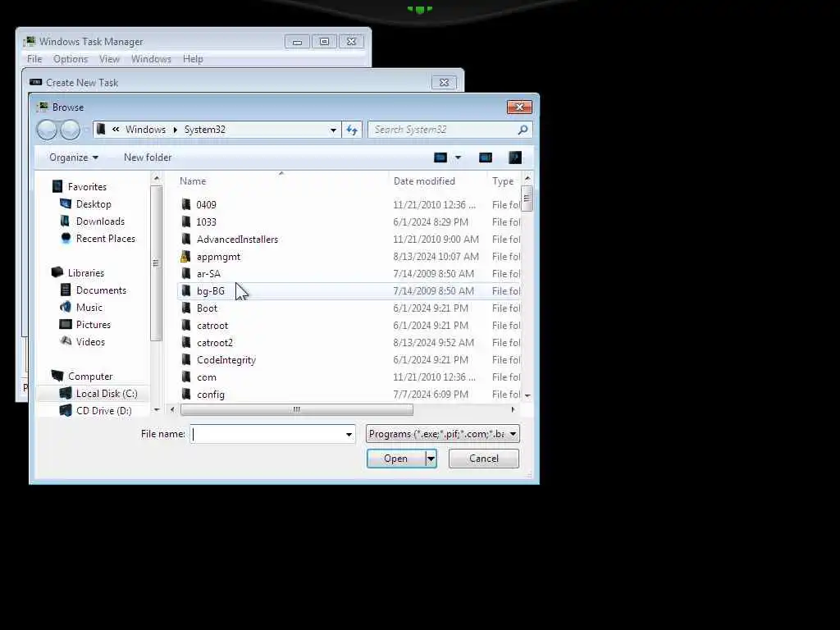Image resolution: width=840 pixels, height=630 pixels.
Task: Click the catroot folder icon
Action: [186, 325]
